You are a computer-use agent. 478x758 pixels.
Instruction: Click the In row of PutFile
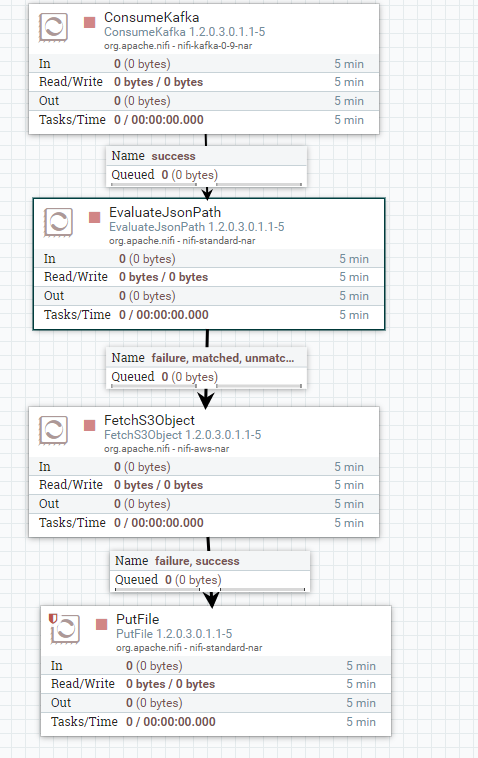tap(216, 666)
